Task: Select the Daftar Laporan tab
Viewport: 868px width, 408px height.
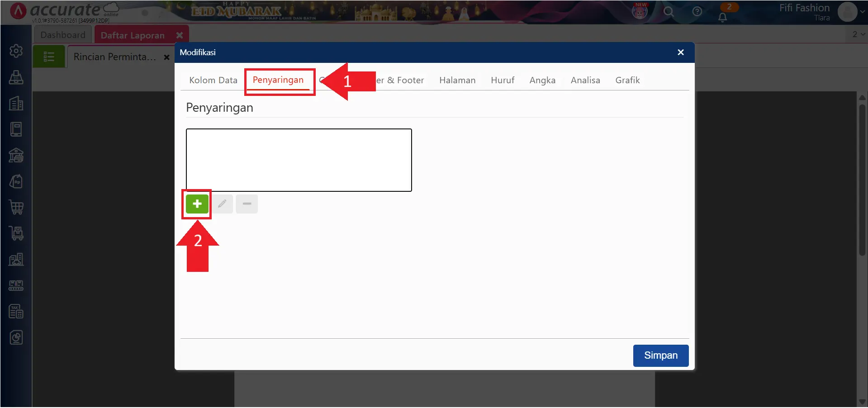Action: [x=133, y=35]
